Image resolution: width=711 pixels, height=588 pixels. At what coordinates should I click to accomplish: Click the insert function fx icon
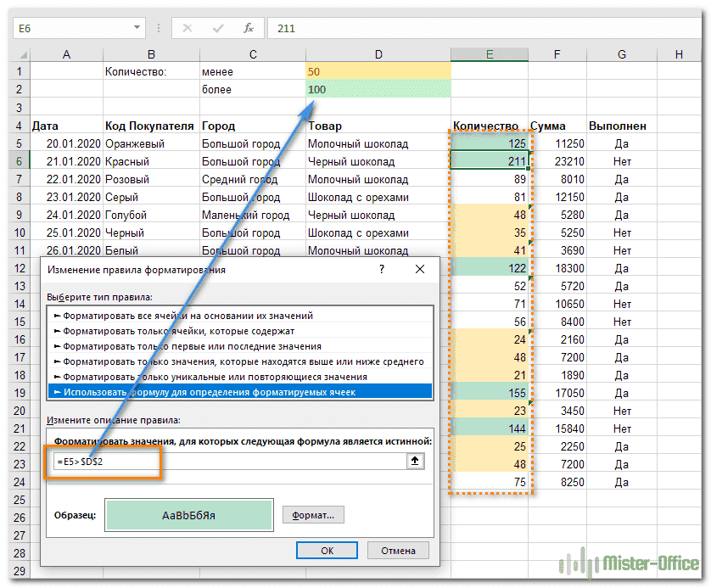point(249,28)
